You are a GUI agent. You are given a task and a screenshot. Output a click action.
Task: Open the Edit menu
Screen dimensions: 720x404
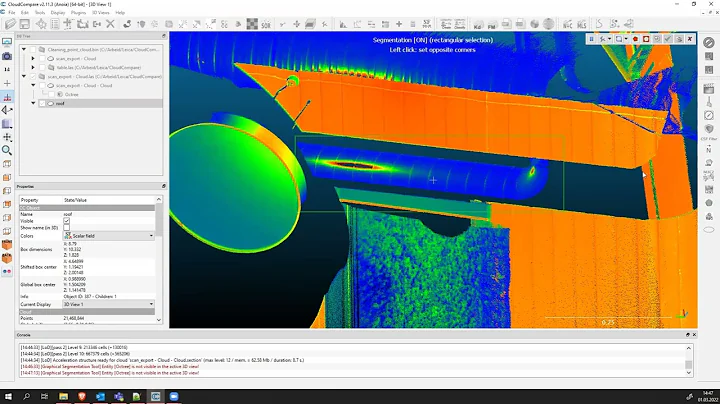tap(25, 12)
